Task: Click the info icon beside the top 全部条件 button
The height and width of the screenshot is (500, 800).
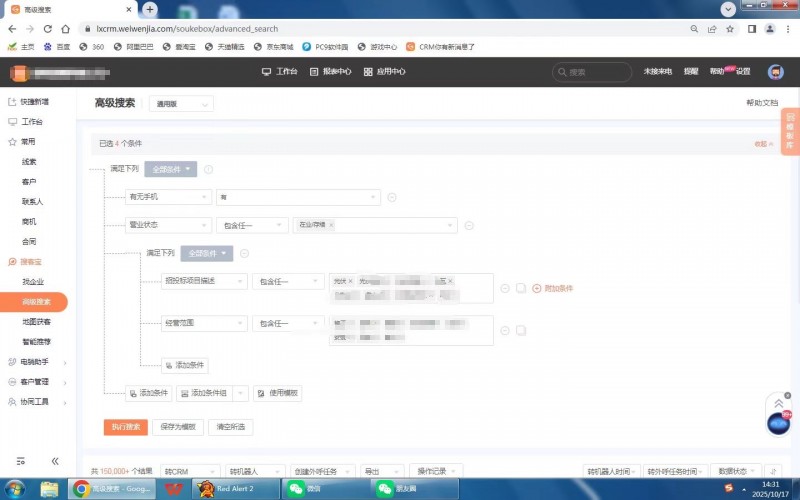Action: [x=208, y=169]
